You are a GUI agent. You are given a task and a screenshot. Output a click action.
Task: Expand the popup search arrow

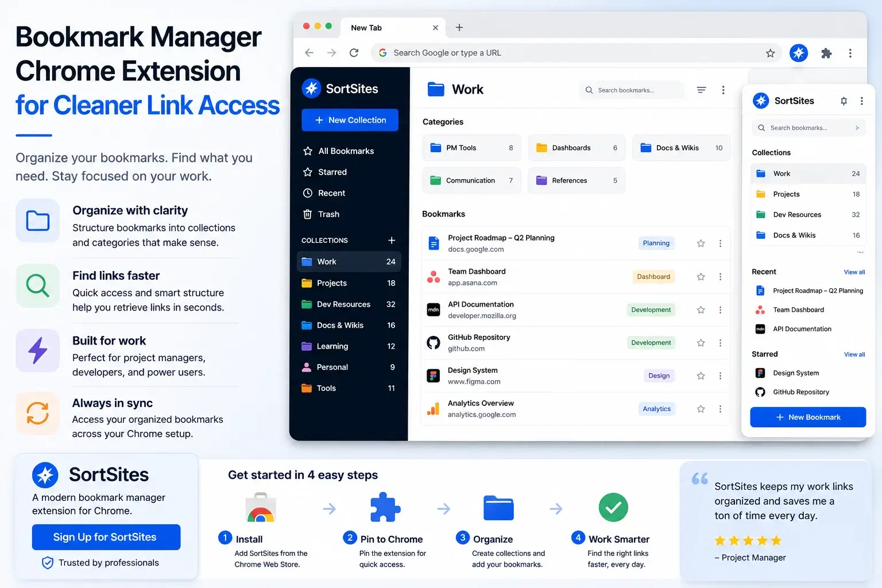(857, 128)
